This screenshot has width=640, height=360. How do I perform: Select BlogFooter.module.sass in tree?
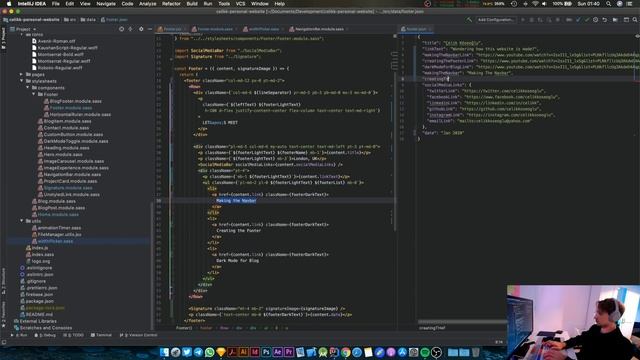point(76,101)
